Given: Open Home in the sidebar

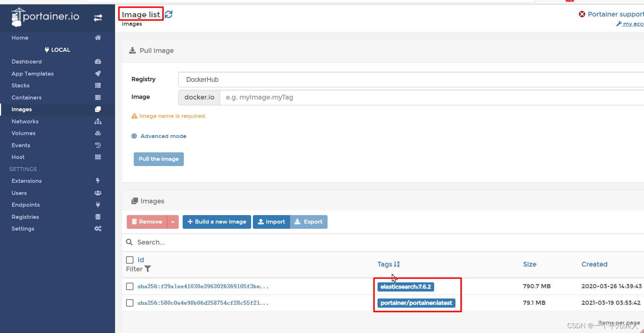Looking at the screenshot, I should coord(20,37).
